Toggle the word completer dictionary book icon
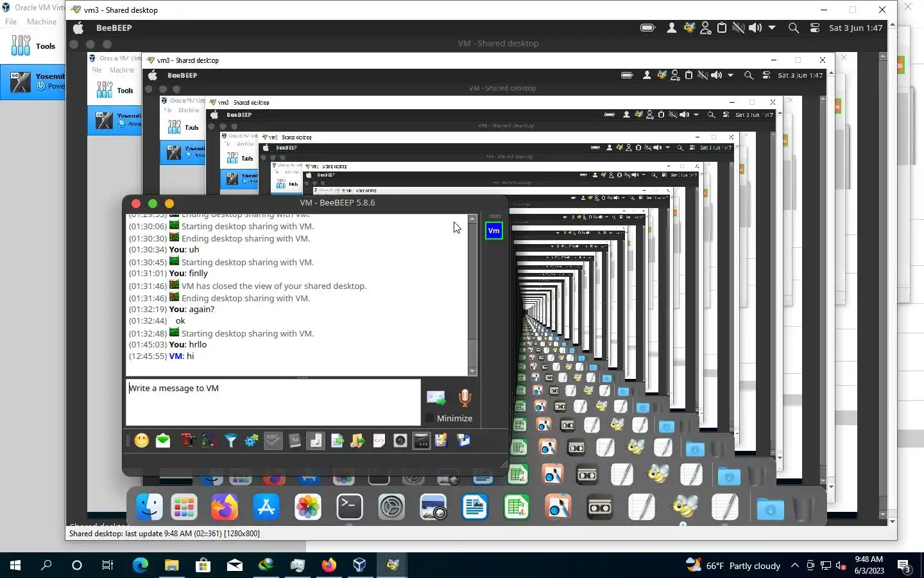The height and width of the screenshot is (578, 924). click(x=295, y=441)
